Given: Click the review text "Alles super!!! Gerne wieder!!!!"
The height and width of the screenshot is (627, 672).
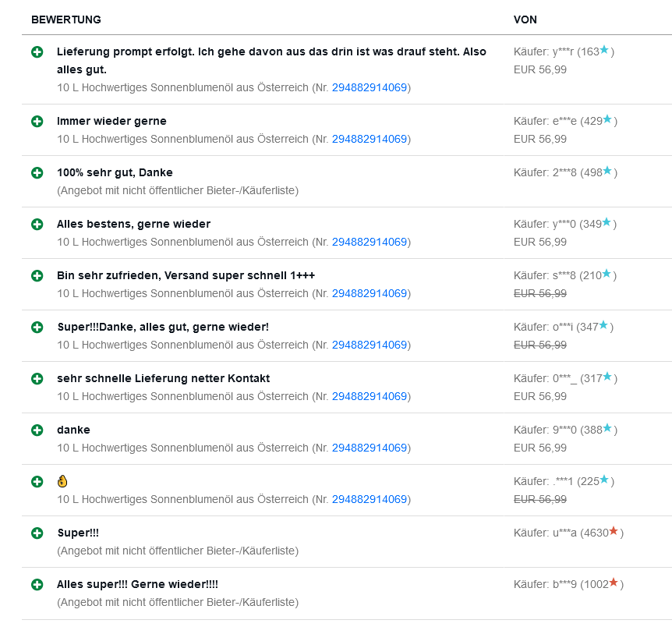Looking at the screenshot, I should tap(137, 584).
